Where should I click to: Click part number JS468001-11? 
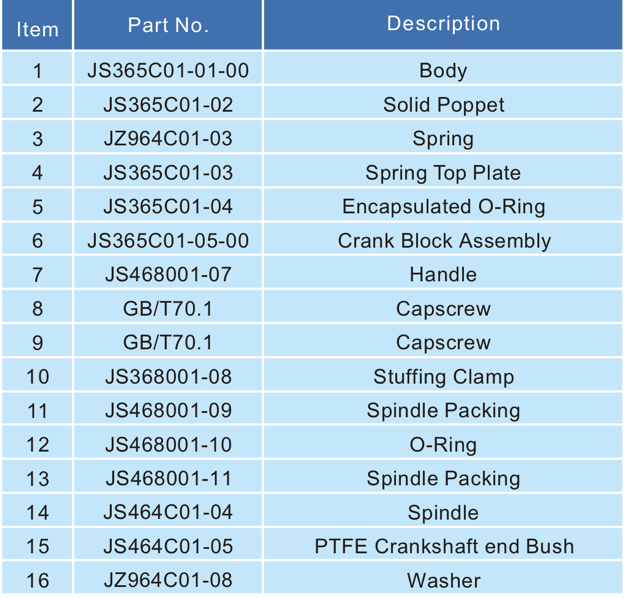tap(168, 479)
